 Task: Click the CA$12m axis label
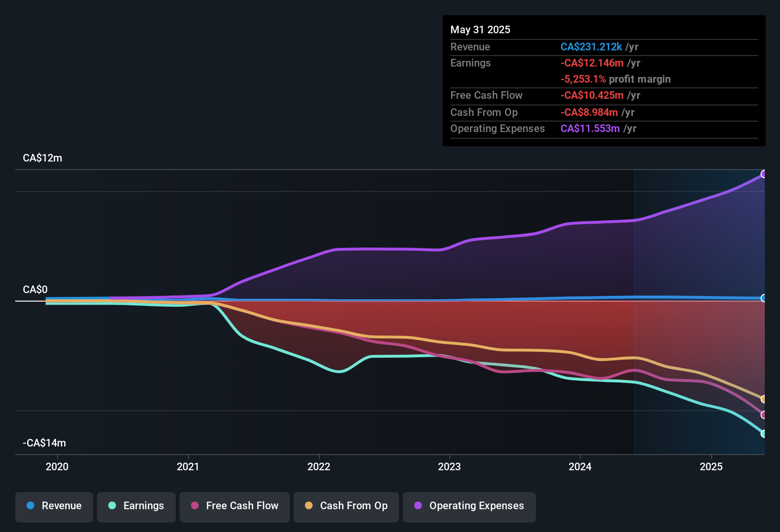[42, 158]
